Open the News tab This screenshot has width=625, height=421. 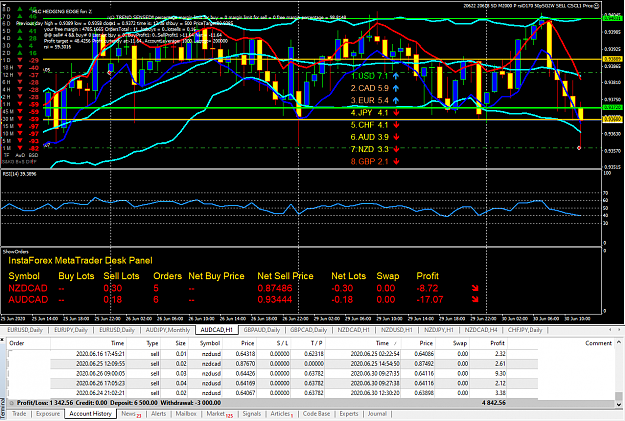point(131,414)
